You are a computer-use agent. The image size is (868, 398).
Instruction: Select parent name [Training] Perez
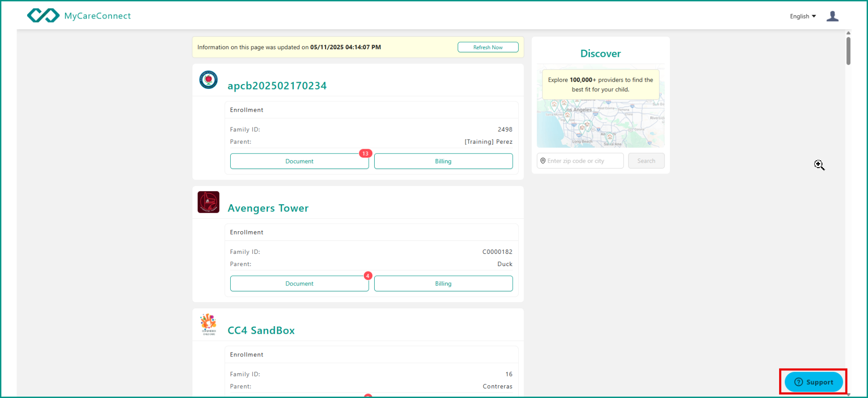click(x=488, y=141)
